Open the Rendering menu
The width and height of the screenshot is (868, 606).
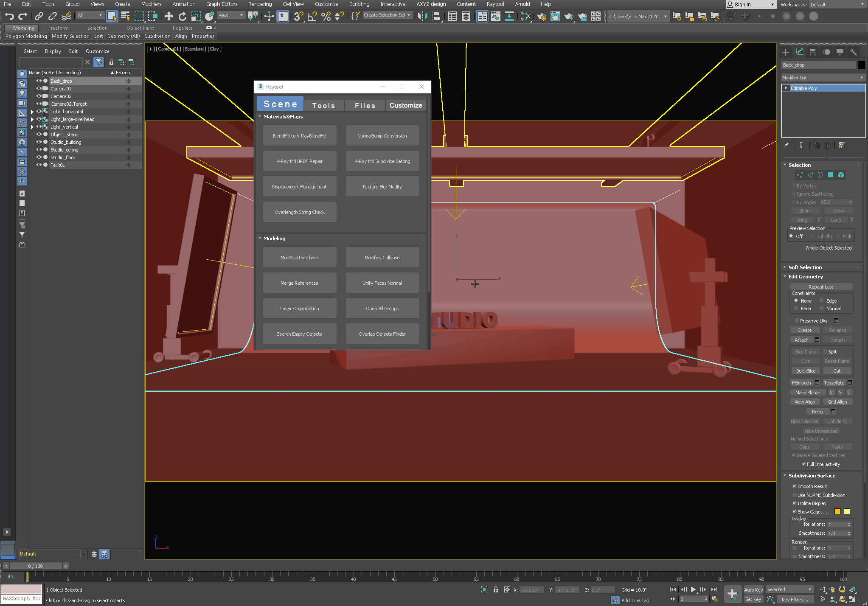point(260,4)
